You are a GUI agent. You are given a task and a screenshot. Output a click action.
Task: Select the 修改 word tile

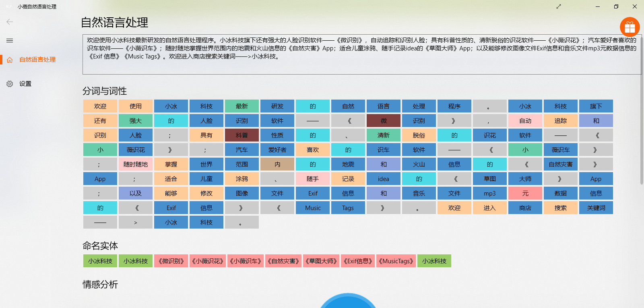pyautogui.click(x=206, y=193)
